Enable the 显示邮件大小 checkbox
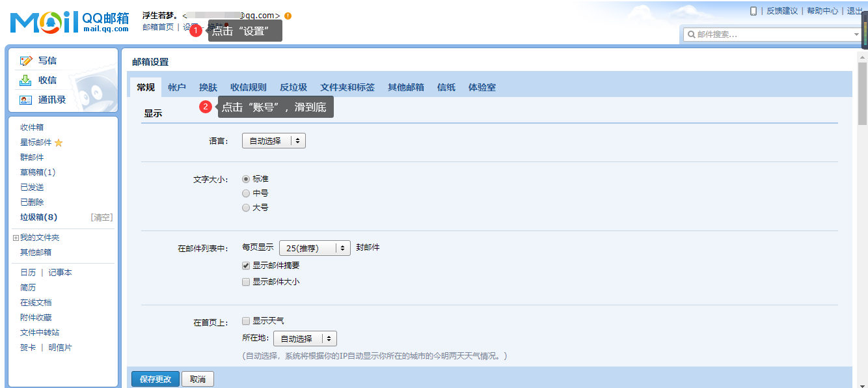The height and width of the screenshot is (388, 868). [x=245, y=281]
